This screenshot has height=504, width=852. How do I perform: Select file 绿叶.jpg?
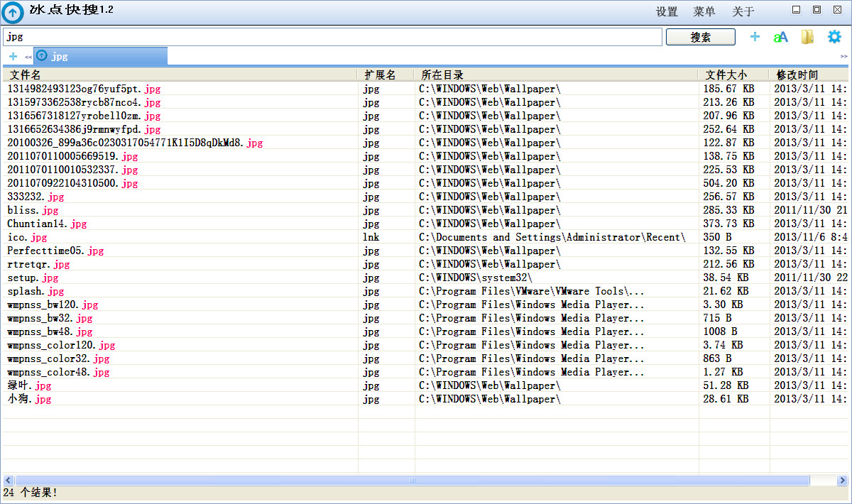(x=29, y=385)
